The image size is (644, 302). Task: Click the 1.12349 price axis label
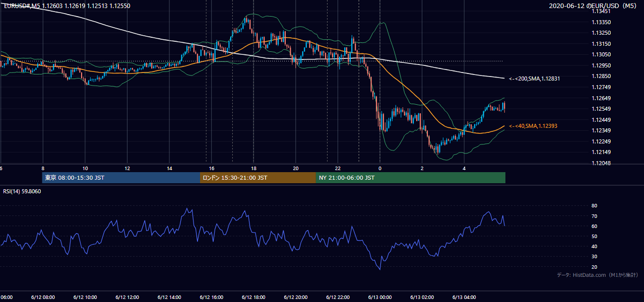click(x=601, y=130)
